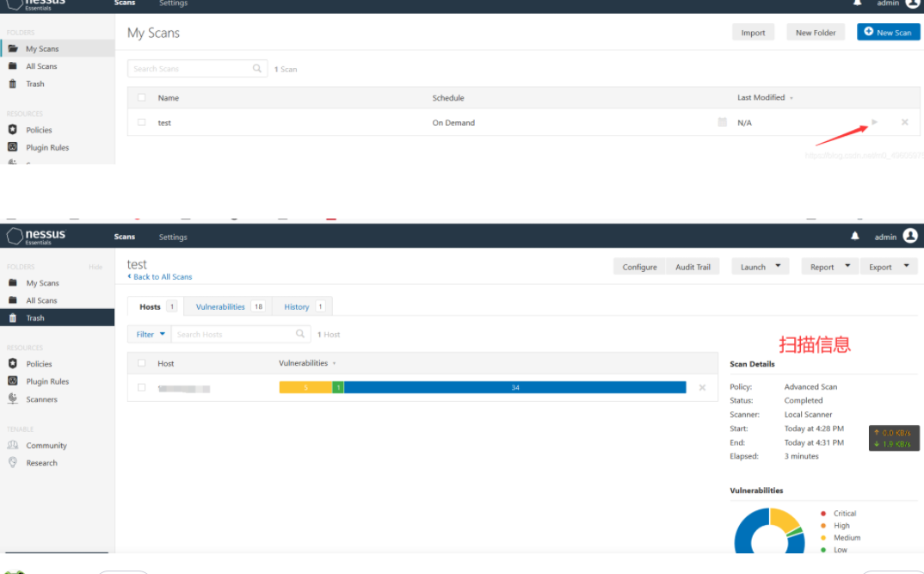Click the Configure button

[x=639, y=267]
